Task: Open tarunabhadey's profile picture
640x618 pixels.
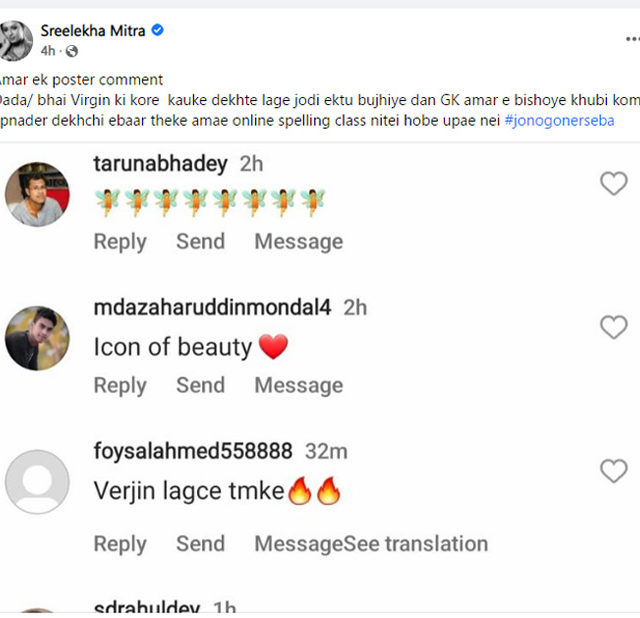Action: tap(37, 194)
